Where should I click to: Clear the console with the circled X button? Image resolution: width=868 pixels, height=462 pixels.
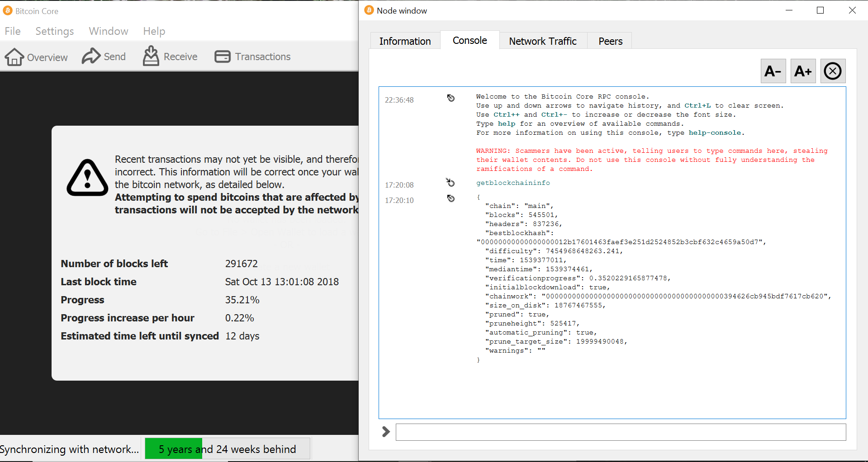pos(833,71)
